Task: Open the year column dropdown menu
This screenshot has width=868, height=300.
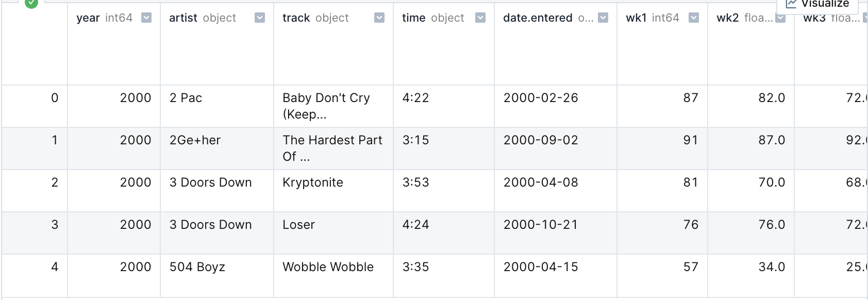Action: (x=146, y=18)
